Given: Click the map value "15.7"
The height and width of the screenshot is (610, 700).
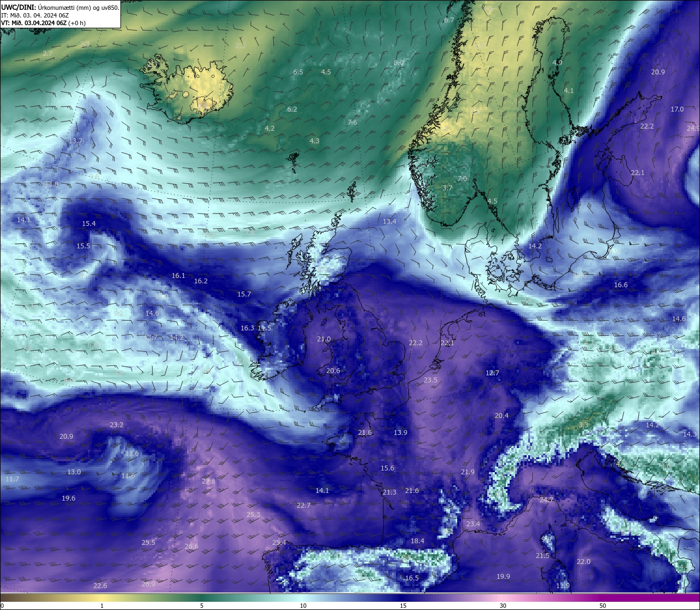Looking at the screenshot, I should click(244, 294).
